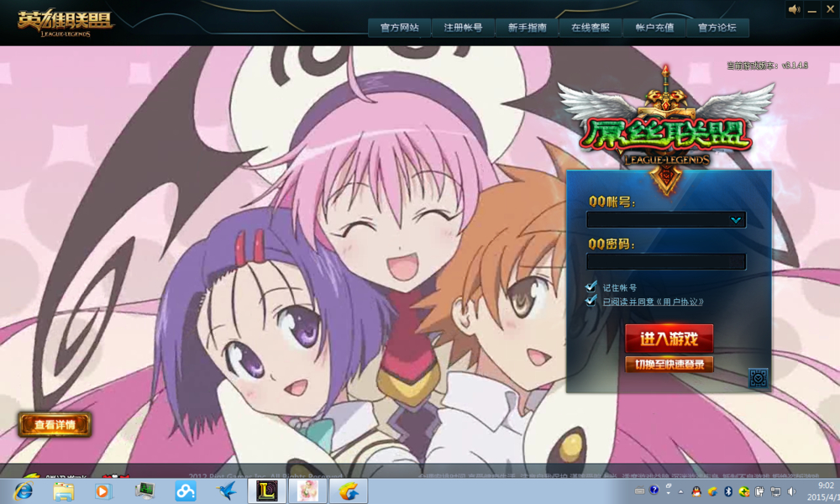This screenshot has height=504, width=840.
Task: Open the Tencent Games platform taskbar icon
Action: [349, 491]
